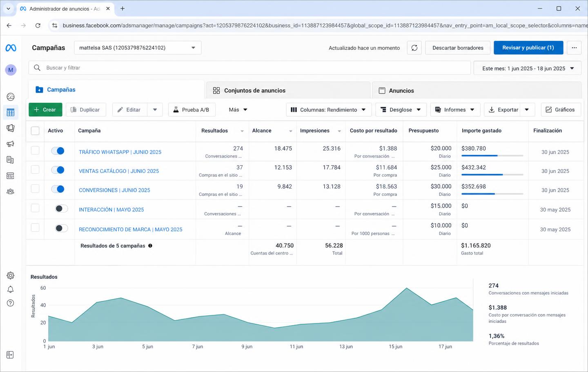Open the billing document sidebar icon
Image resolution: width=588 pixels, height=372 pixels.
(11, 159)
